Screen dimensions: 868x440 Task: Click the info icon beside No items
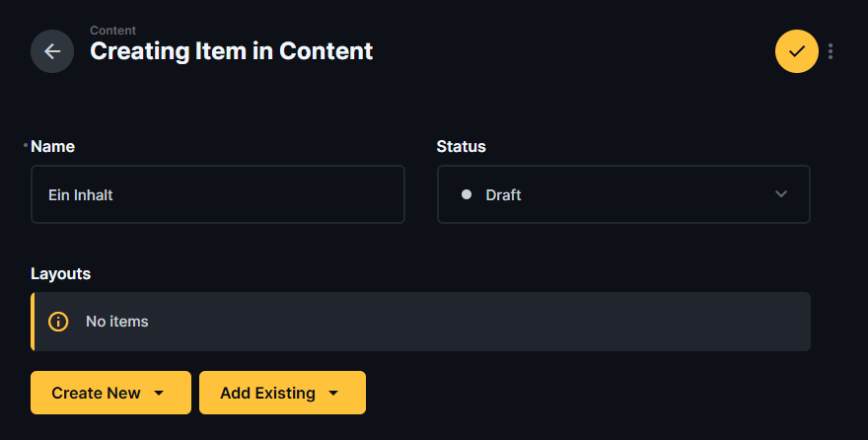59,322
